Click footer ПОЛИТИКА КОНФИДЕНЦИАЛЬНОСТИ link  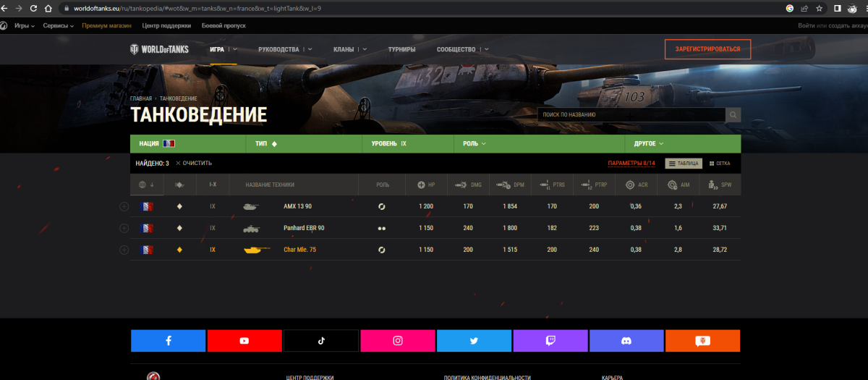(x=488, y=377)
